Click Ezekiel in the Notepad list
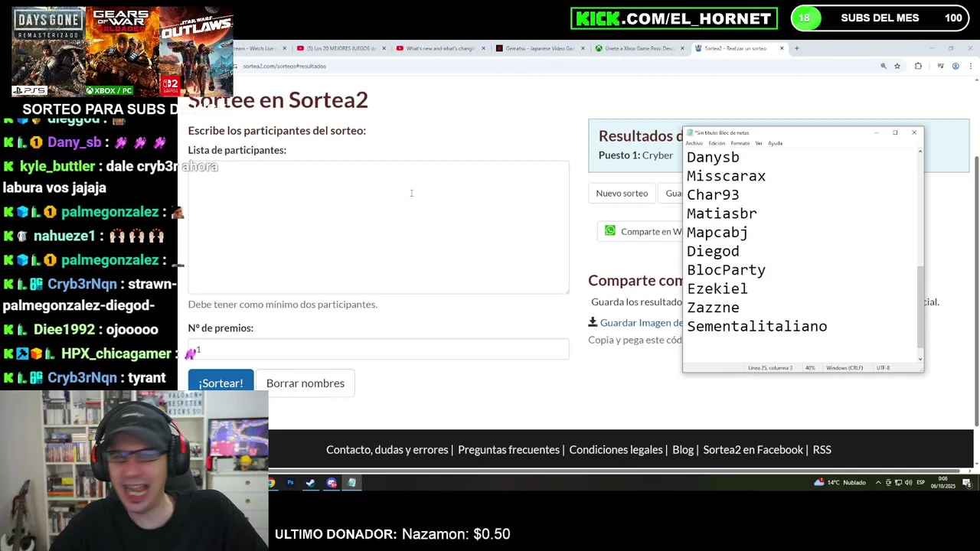The height and width of the screenshot is (551, 980). 717,289
